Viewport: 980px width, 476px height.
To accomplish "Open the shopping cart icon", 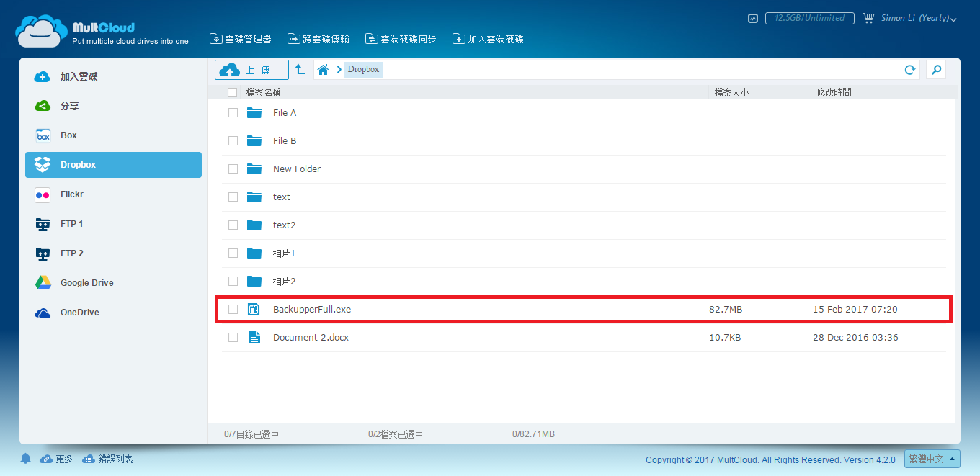I will coord(868,18).
